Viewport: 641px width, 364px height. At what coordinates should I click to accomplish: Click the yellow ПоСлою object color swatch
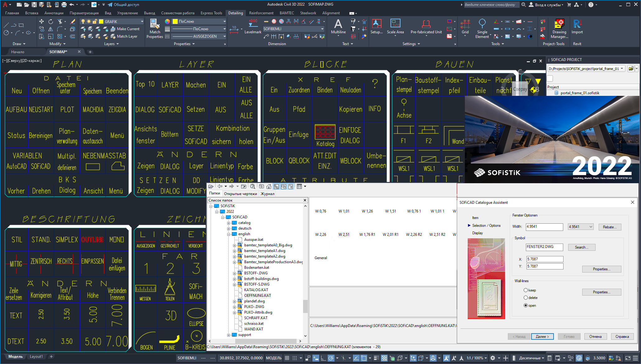175,21
